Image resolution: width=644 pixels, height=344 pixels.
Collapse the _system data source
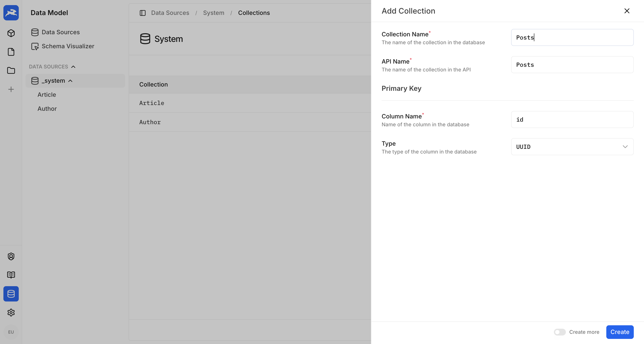(x=70, y=81)
